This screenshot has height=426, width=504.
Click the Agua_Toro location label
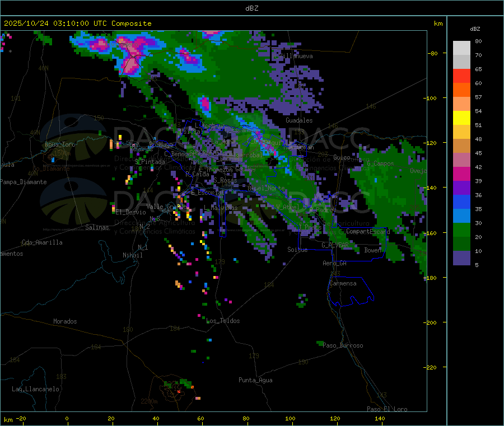(60, 144)
